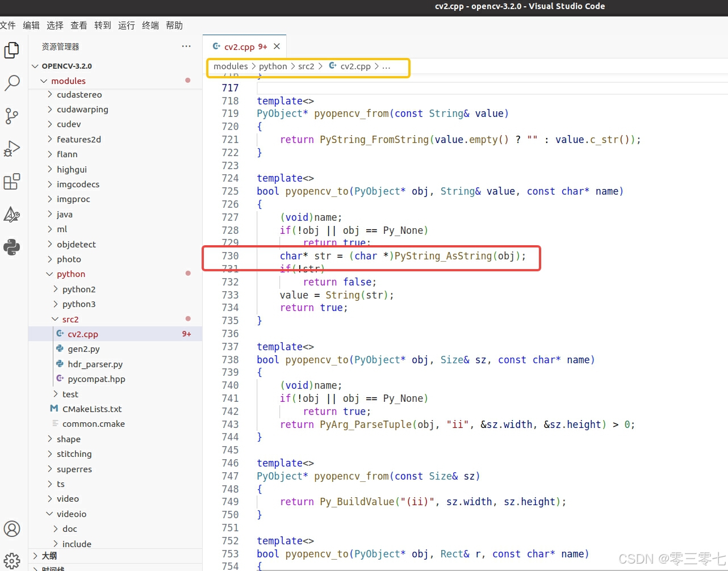
Task: Expand the test folder
Action: (x=115, y=394)
